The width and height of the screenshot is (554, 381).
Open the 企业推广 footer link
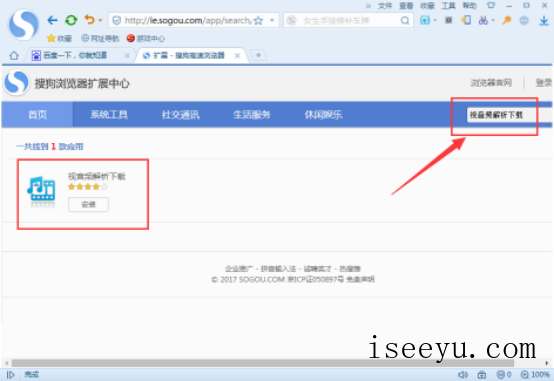239,269
